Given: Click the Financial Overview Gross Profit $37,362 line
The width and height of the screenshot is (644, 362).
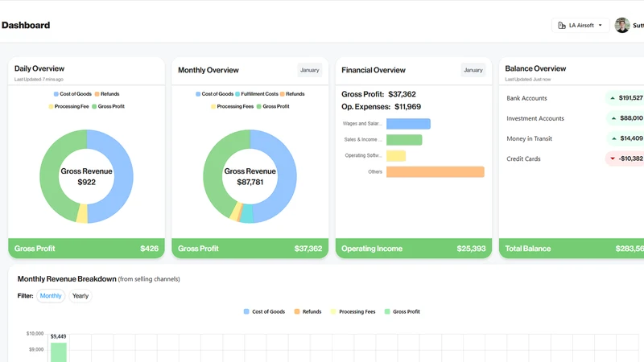Looking at the screenshot, I should point(378,94).
